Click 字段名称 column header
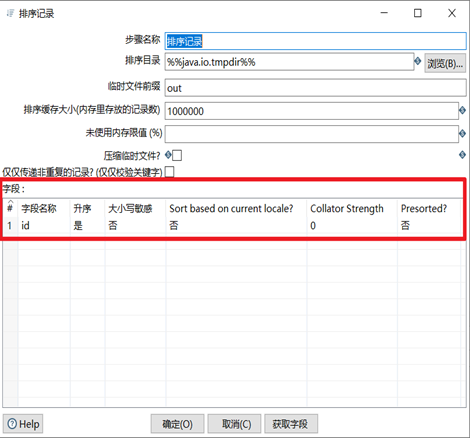This screenshot has height=438, width=470. click(39, 209)
